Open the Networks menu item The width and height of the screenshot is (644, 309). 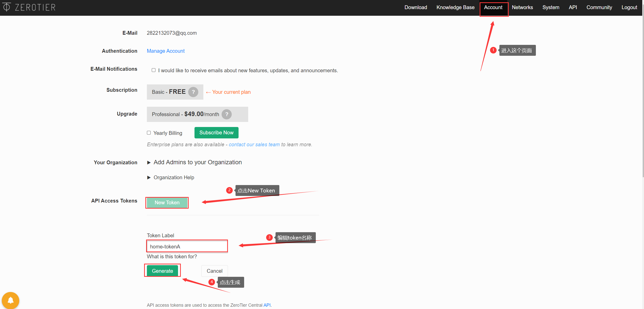pyautogui.click(x=522, y=7)
